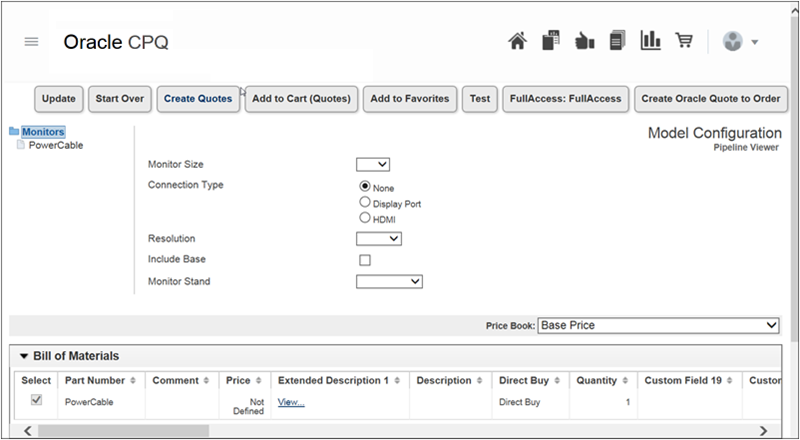Open the shopping cart icon
The height and width of the screenshot is (440, 800).
(x=684, y=40)
